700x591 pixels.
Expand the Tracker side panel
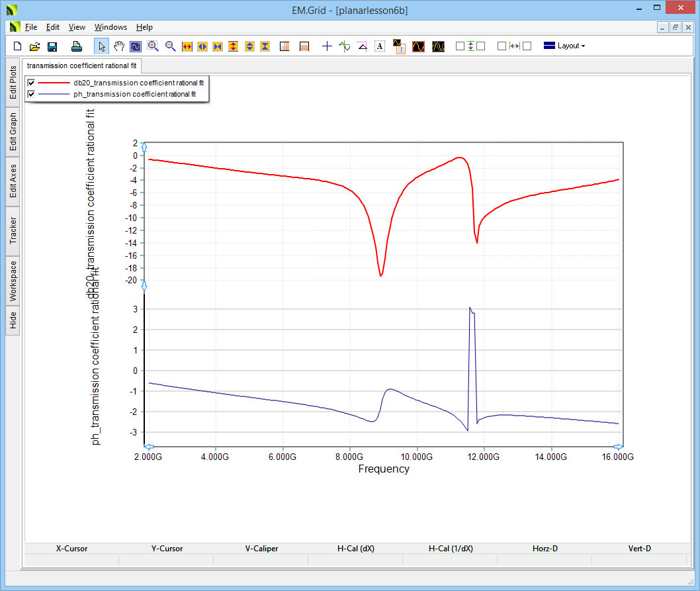click(x=13, y=231)
